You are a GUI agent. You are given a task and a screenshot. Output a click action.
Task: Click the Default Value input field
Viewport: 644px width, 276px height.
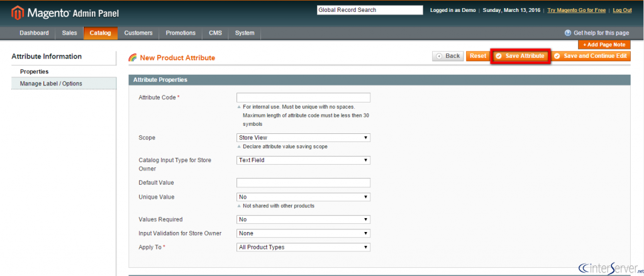pos(303,183)
